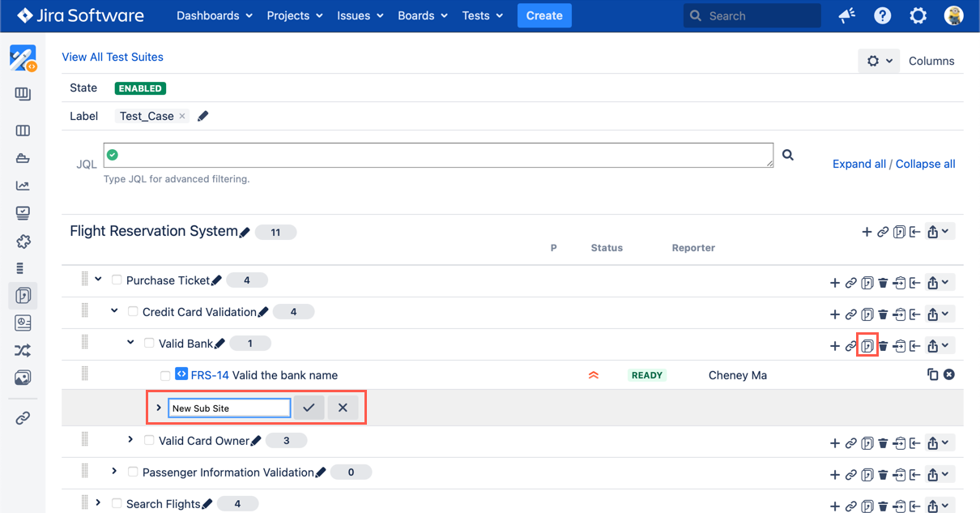Click the add sub-suite icon on Valid Bank row
980x513 pixels.
pos(867,346)
